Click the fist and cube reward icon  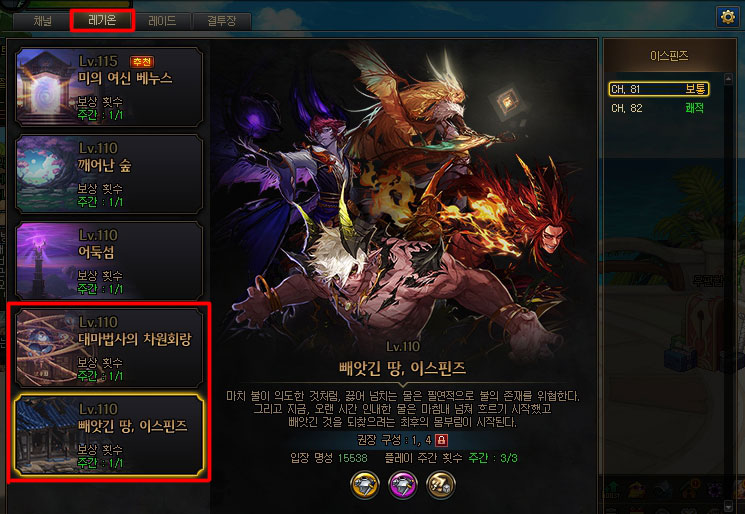pyautogui.click(x=440, y=485)
